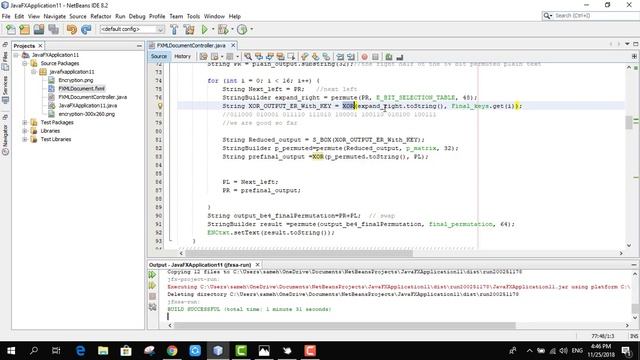Click the editor horizontal scrollbar thumb
Viewport: 640px width, 360px height.
(299, 253)
